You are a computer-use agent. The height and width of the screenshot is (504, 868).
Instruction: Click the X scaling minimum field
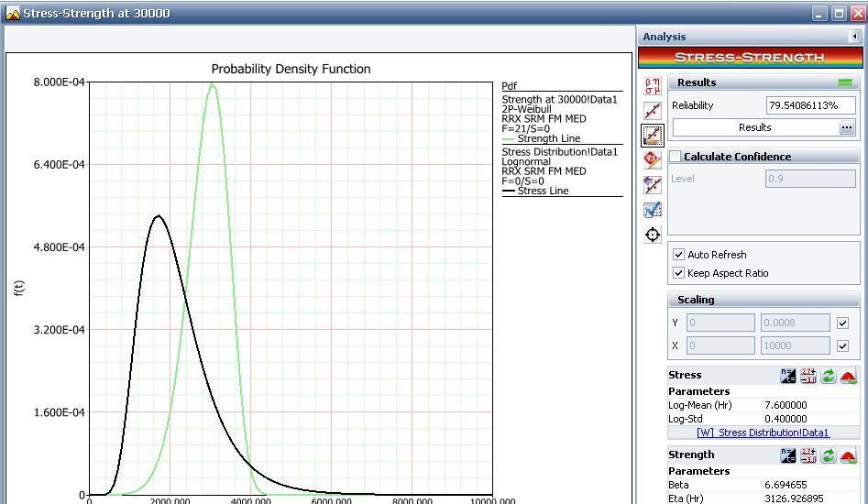720,345
